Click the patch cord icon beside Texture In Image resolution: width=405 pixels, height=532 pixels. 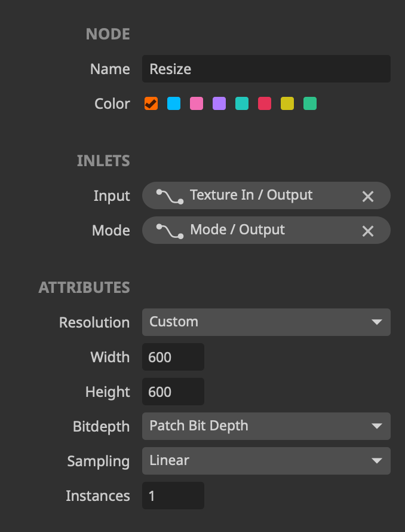[170, 196]
